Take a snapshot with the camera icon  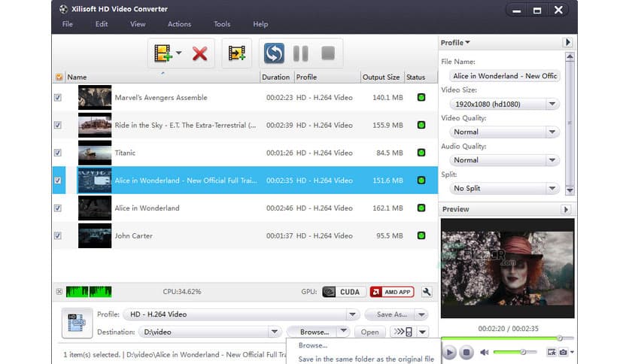click(564, 353)
